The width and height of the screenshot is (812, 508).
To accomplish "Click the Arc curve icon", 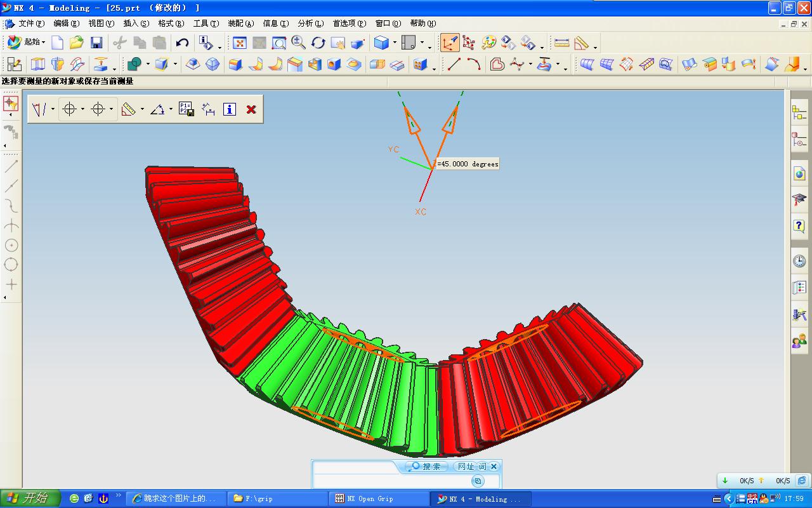I will pos(473,64).
